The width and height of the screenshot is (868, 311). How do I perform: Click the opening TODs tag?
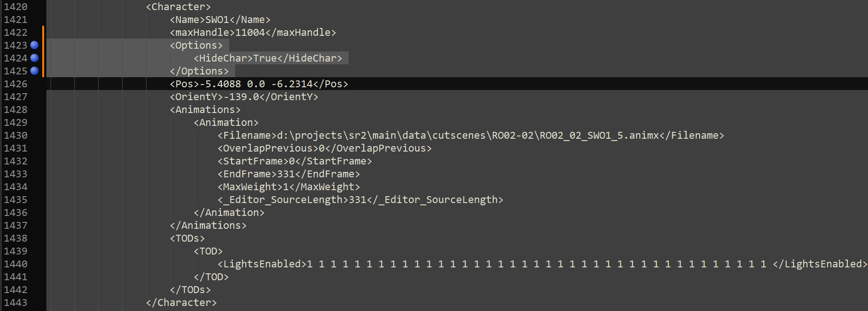(187, 238)
